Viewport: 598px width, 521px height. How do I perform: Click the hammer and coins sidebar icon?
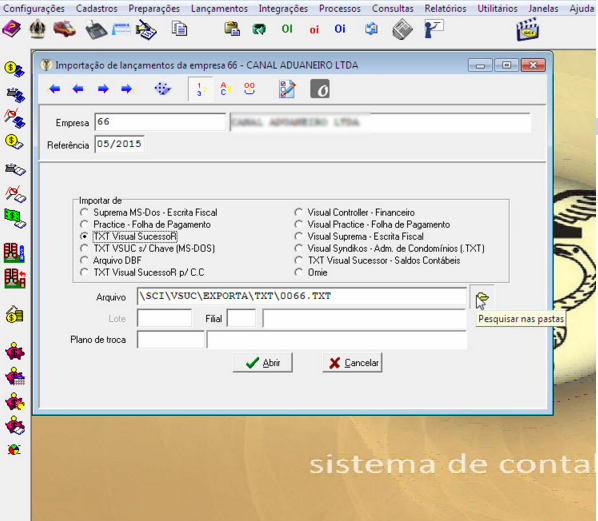pos(14,314)
